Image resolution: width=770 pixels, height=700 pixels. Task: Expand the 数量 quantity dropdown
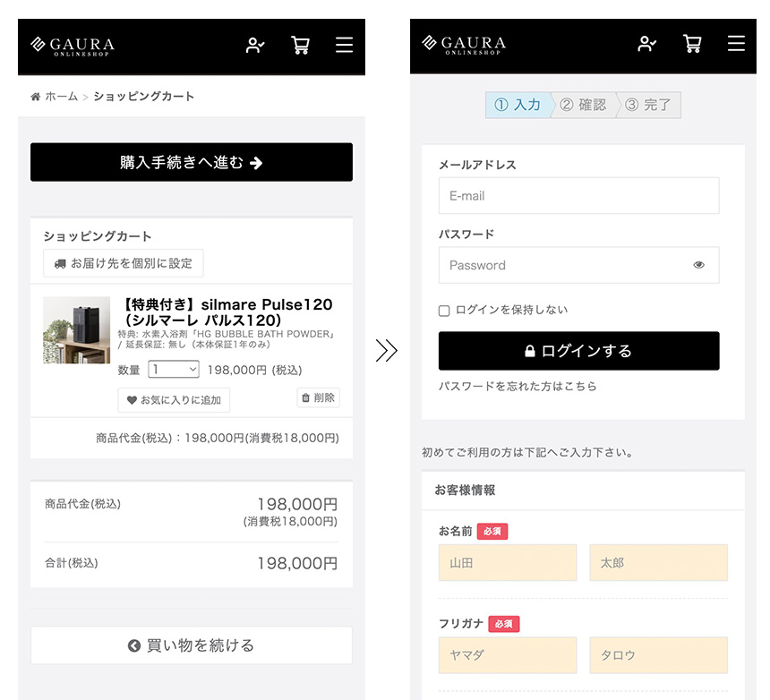point(174,369)
